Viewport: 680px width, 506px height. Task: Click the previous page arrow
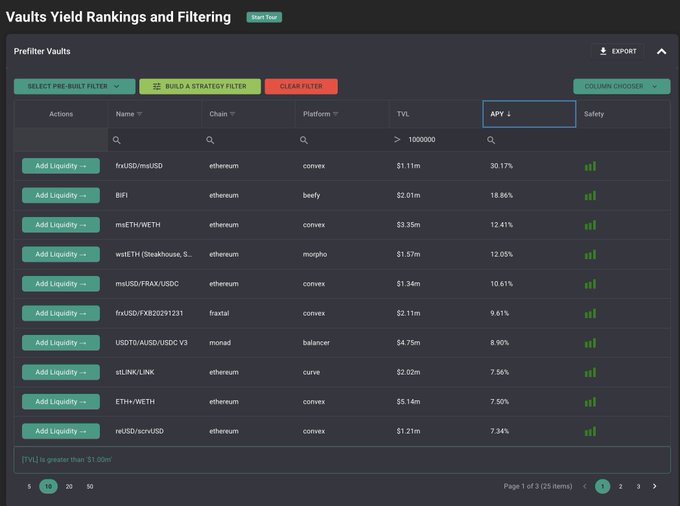click(585, 486)
